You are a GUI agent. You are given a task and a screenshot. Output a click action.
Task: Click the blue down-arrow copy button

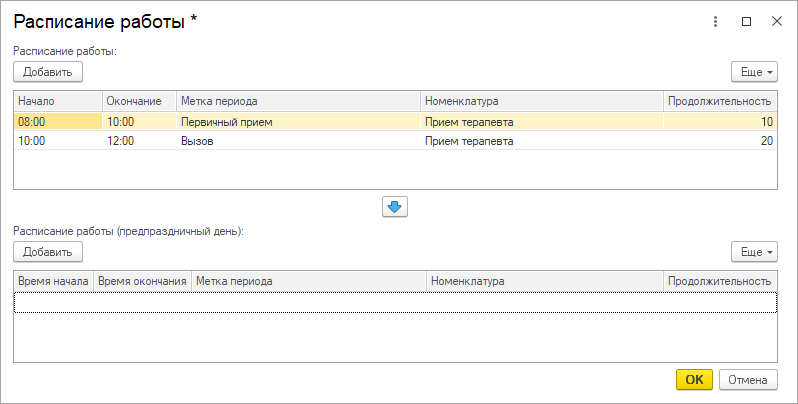(395, 206)
